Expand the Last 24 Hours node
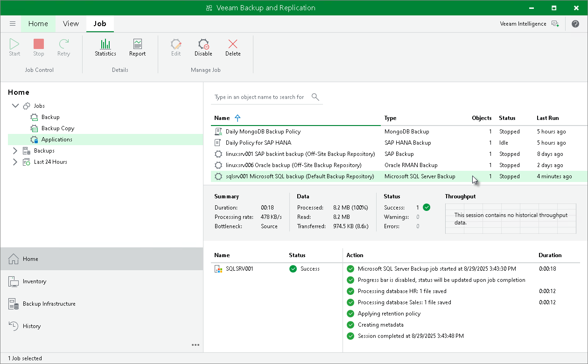 pyautogui.click(x=15, y=161)
